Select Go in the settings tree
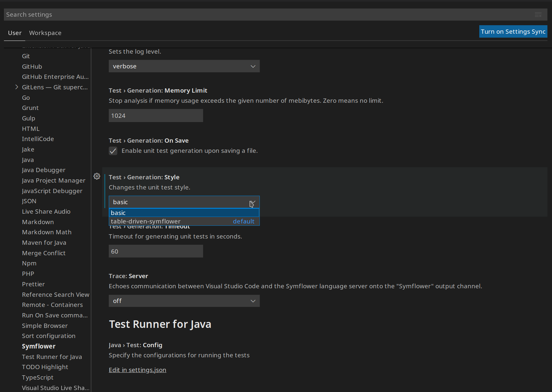Viewport: 552px width, 392px height. point(26,98)
